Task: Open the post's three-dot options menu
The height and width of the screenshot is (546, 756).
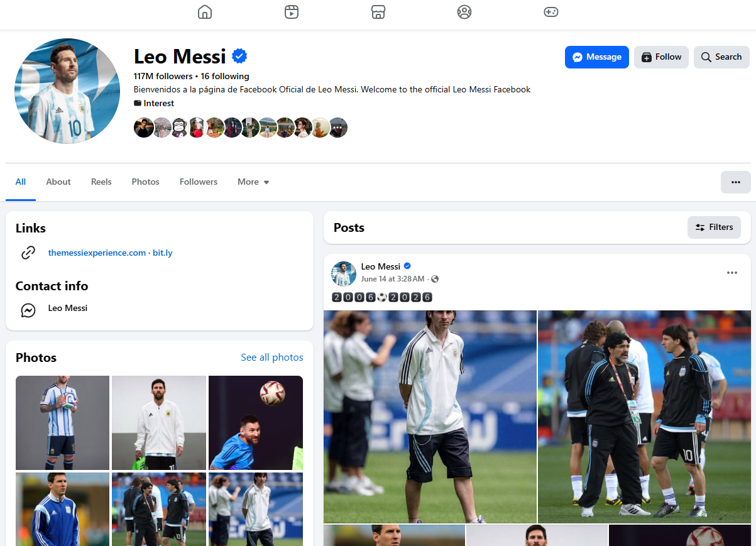Action: point(732,273)
